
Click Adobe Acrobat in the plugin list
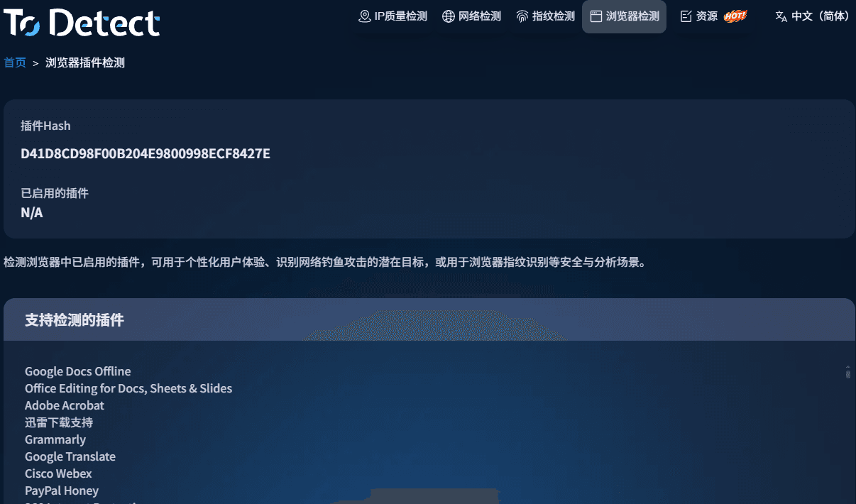(x=65, y=405)
